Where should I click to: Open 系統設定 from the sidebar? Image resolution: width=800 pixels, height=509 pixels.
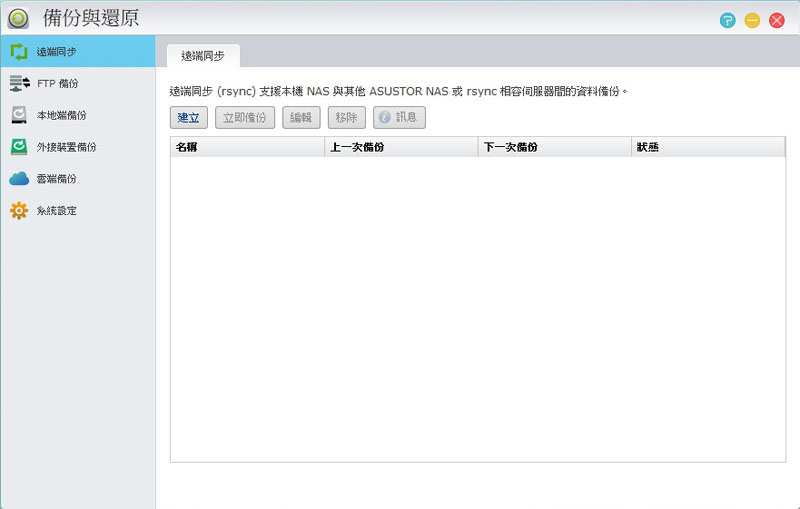pyautogui.click(x=78, y=210)
